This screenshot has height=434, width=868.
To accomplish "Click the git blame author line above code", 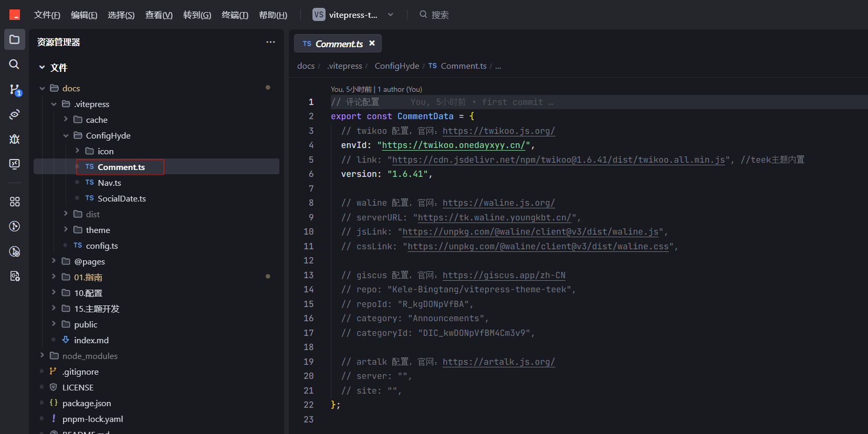I will point(377,89).
